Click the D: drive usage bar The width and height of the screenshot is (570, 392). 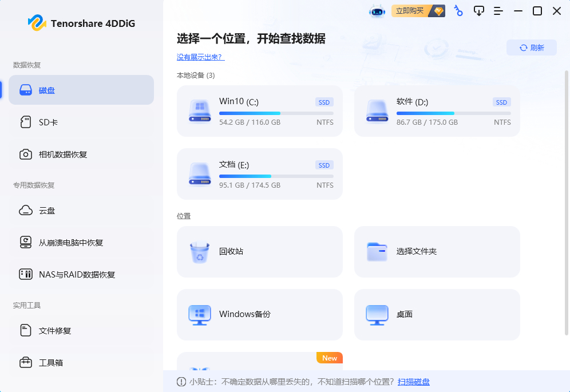point(454,113)
